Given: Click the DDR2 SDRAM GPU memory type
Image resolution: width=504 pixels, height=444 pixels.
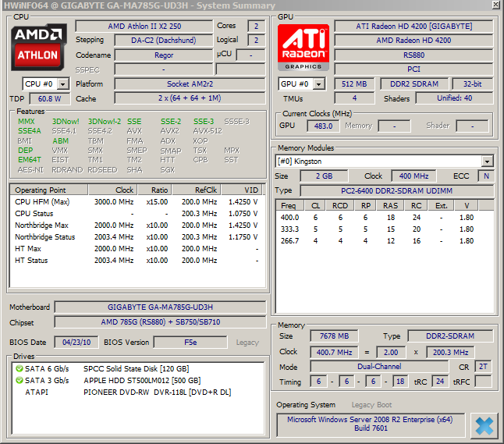Looking at the screenshot, I should 414,84.
